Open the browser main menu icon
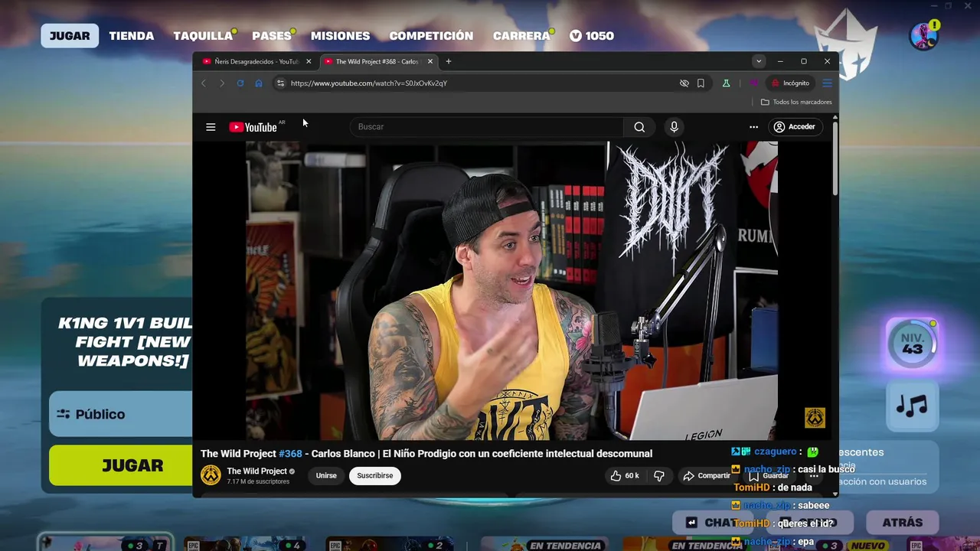 coord(827,83)
